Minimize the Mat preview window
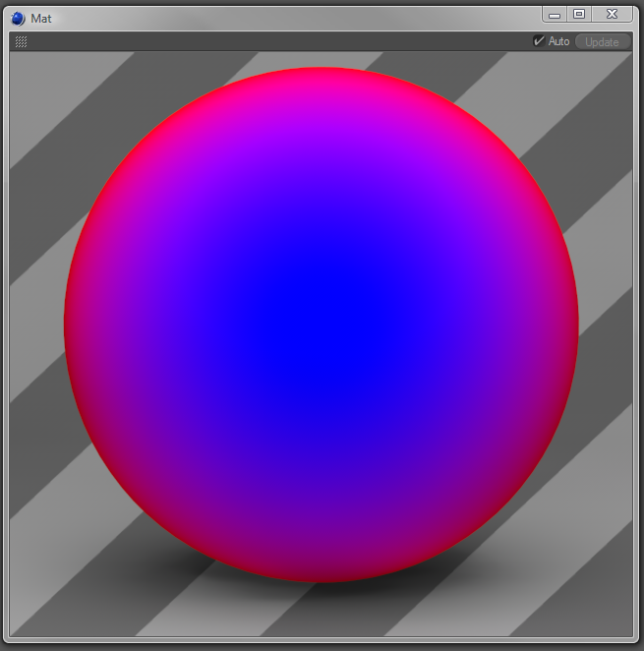Screen dimensions: 644x651 click(x=555, y=14)
